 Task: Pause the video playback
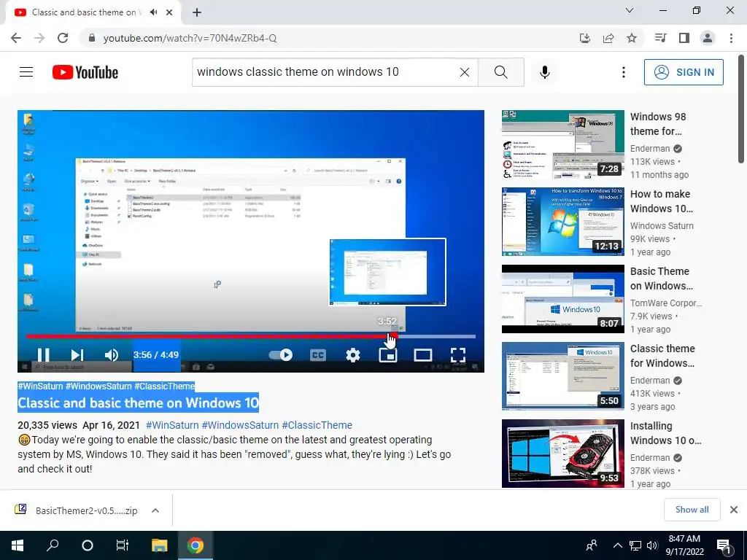43,355
